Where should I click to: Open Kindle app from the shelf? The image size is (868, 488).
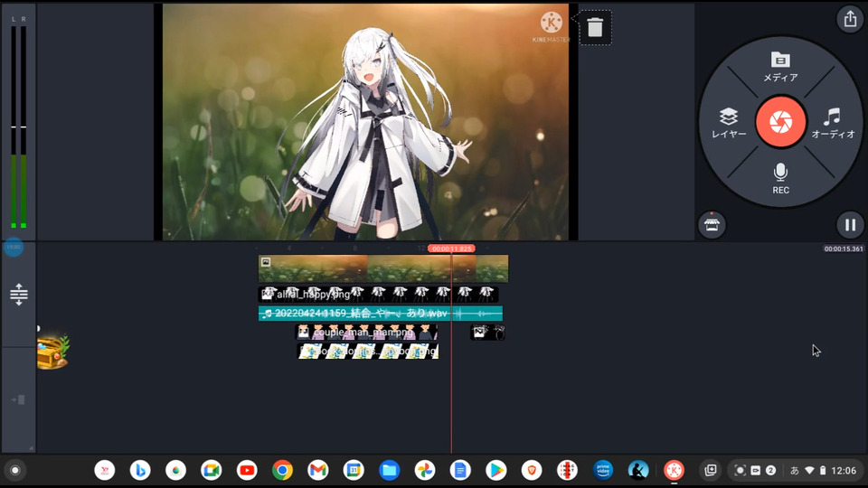coord(638,470)
